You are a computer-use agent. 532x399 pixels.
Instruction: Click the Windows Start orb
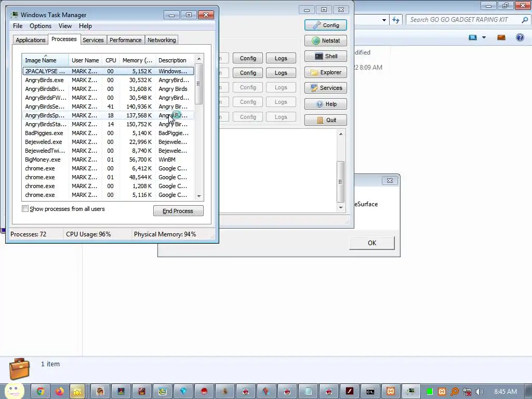tap(14, 392)
